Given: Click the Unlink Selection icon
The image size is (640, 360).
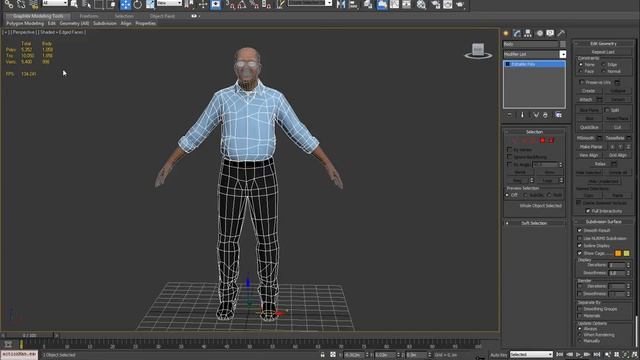Looking at the screenshot, I should (x=21, y=4).
